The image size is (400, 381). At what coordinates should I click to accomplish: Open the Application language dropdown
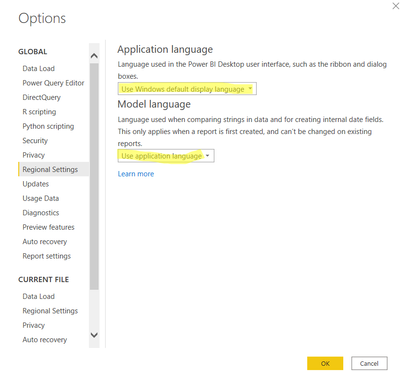(x=187, y=89)
